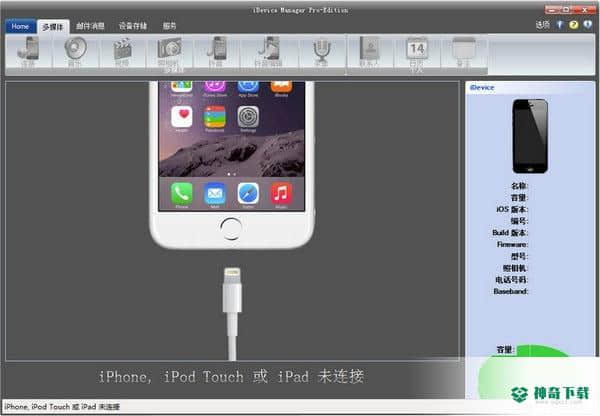Open the 邮件消息 tab
Image resolution: width=600 pixels, height=416 pixels.
[90, 26]
